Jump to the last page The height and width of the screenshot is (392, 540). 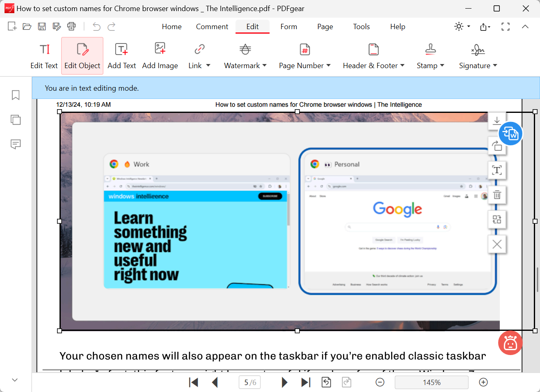[x=306, y=383]
